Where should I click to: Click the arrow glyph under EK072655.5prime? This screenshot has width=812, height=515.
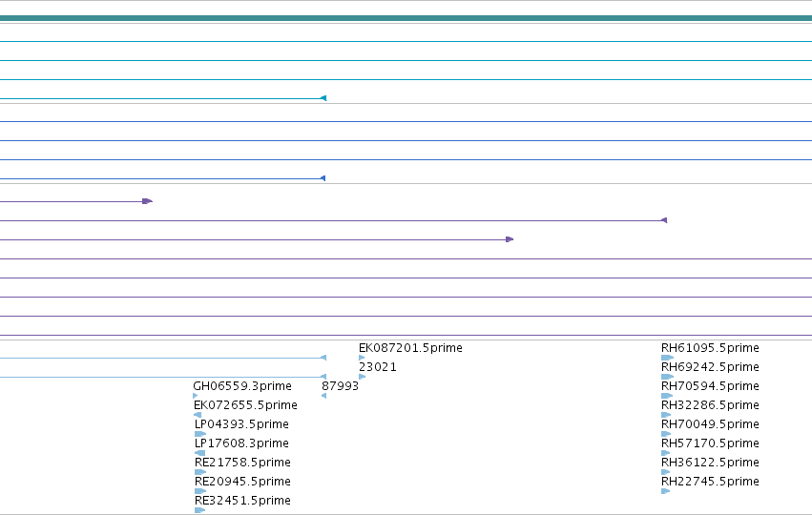[x=198, y=415]
